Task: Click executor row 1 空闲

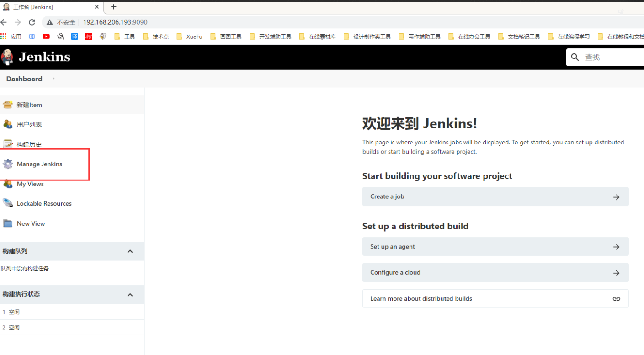Action: (72, 312)
